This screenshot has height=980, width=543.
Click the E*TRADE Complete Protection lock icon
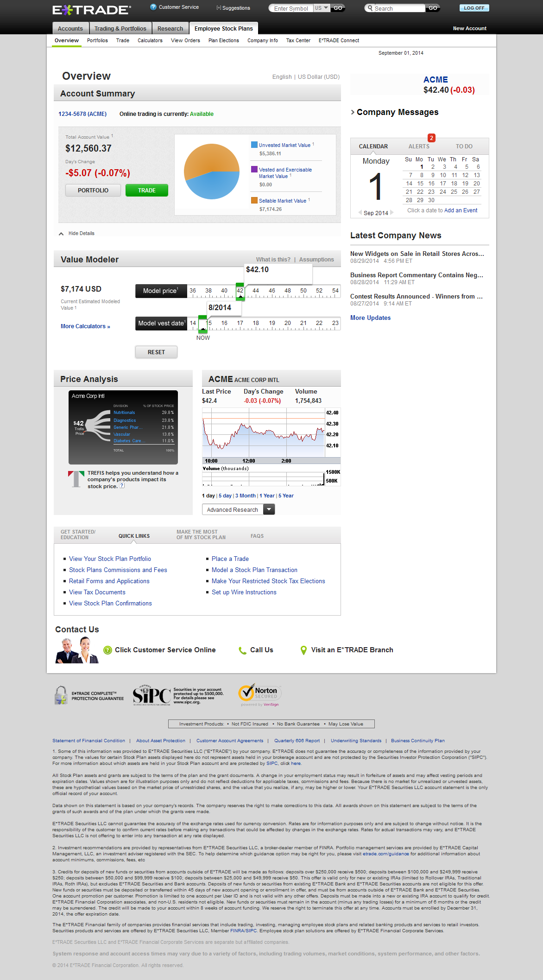point(61,695)
